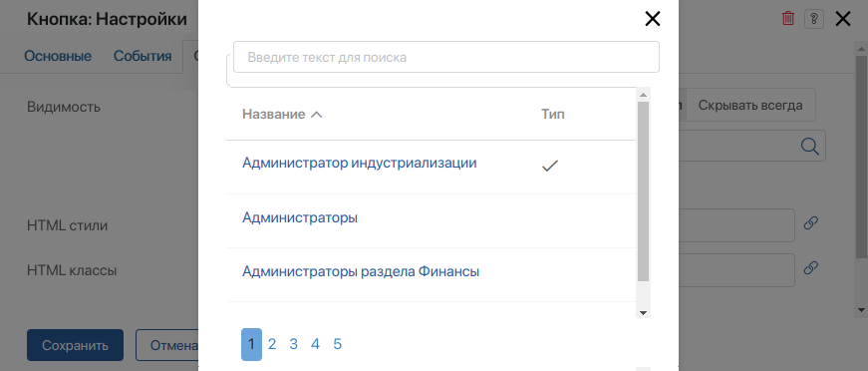Select Администраторы раздела Финансы link
The height and width of the screenshot is (371, 868).
click(x=361, y=272)
